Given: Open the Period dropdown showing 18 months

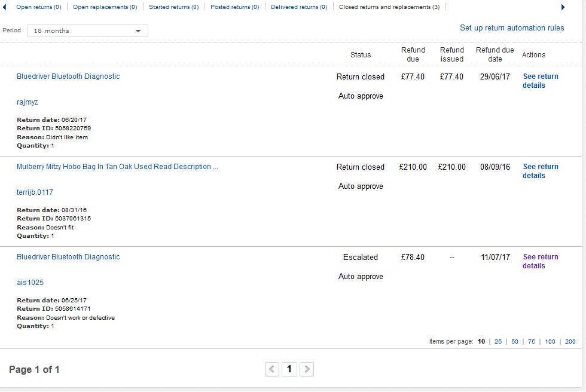Looking at the screenshot, I should [87, 30].
